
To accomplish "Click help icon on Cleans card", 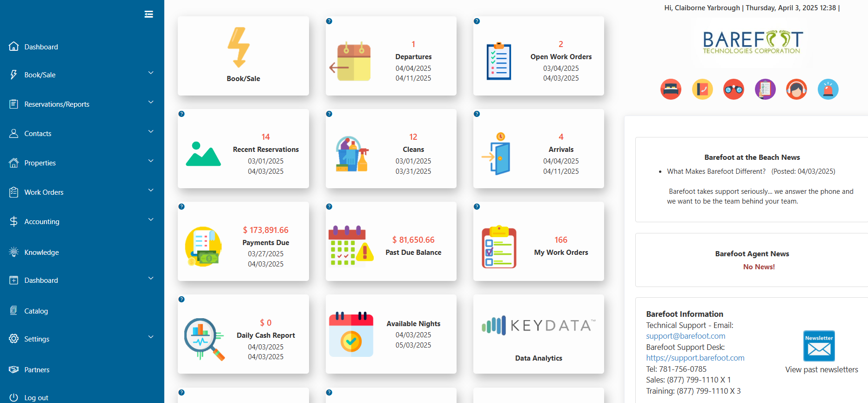I will pyautogui.click(x=329, y=114).
